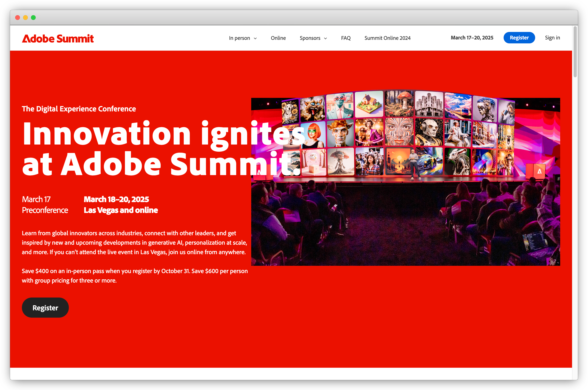Screen dimensions: 588x390
Task: Click the Las Vegas and online text
Action: (x=121, y=210)
